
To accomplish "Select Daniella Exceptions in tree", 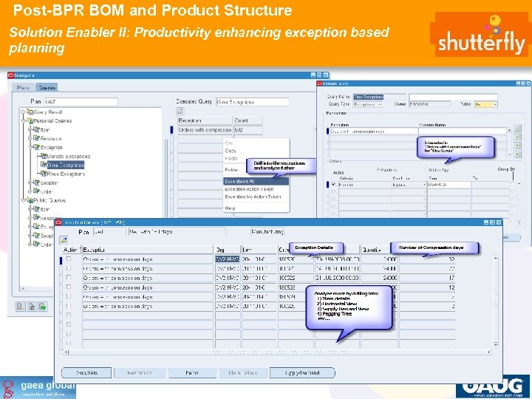I will click(68, 156).
